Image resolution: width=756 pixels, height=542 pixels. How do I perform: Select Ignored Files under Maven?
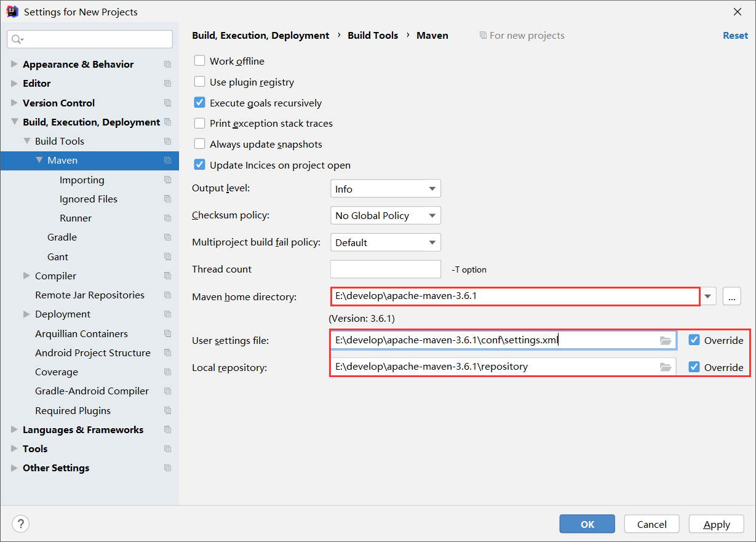click(89, 199)
